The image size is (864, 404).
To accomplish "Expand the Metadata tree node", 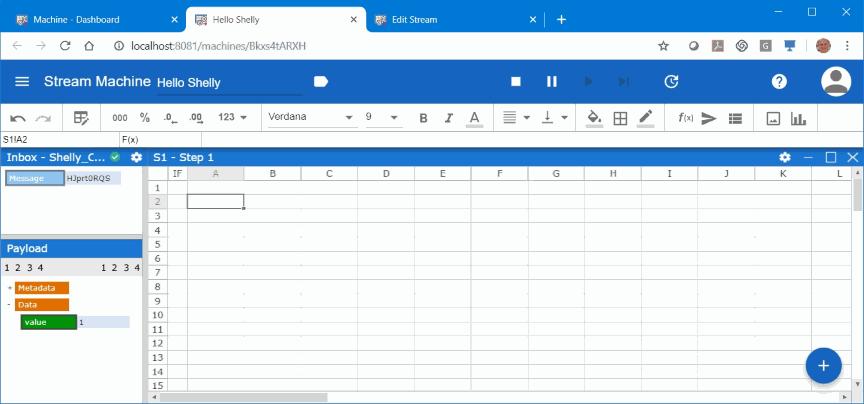I will 9,288.
